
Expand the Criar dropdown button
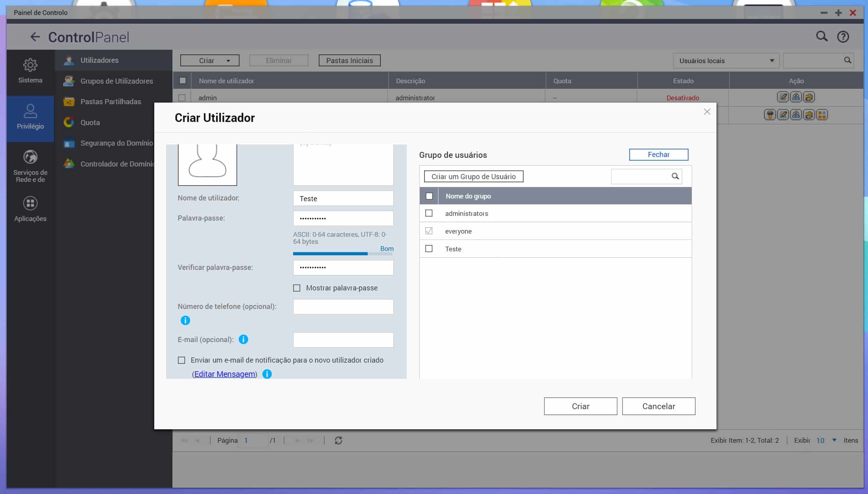coord(228,61)
